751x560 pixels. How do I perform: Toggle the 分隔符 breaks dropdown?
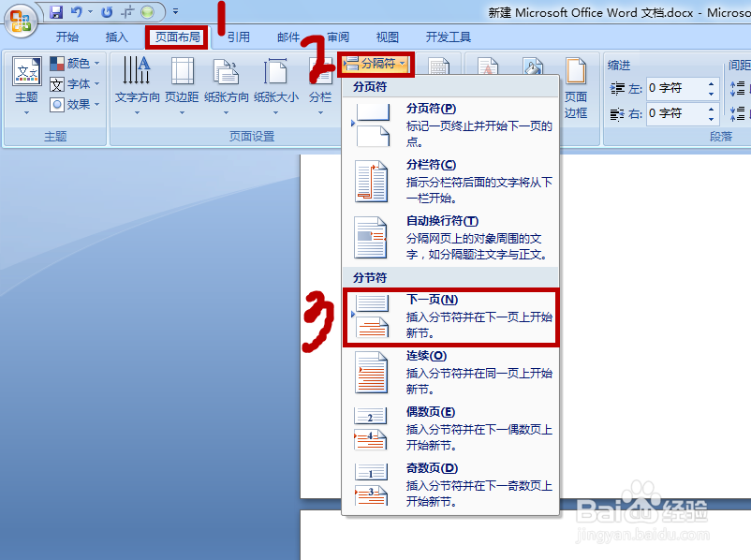(376, 64)
